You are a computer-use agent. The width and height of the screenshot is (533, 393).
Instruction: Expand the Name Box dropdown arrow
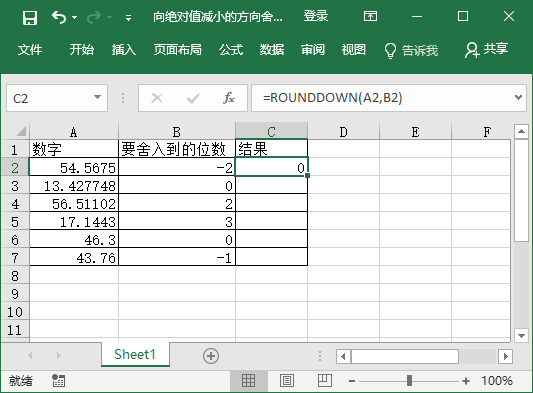(x=97, y=98)
